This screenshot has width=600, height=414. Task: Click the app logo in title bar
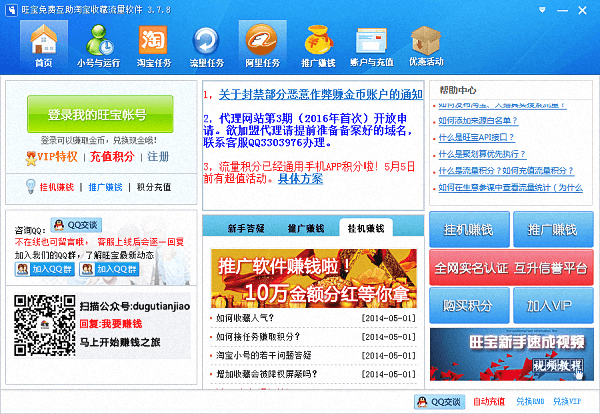11,10
